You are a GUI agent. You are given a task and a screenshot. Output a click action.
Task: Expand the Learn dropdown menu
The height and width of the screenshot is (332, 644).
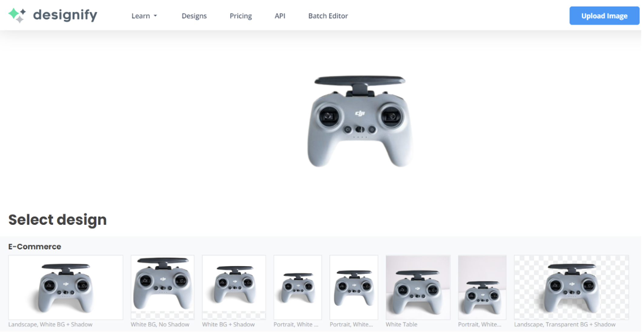click(144, 16)
